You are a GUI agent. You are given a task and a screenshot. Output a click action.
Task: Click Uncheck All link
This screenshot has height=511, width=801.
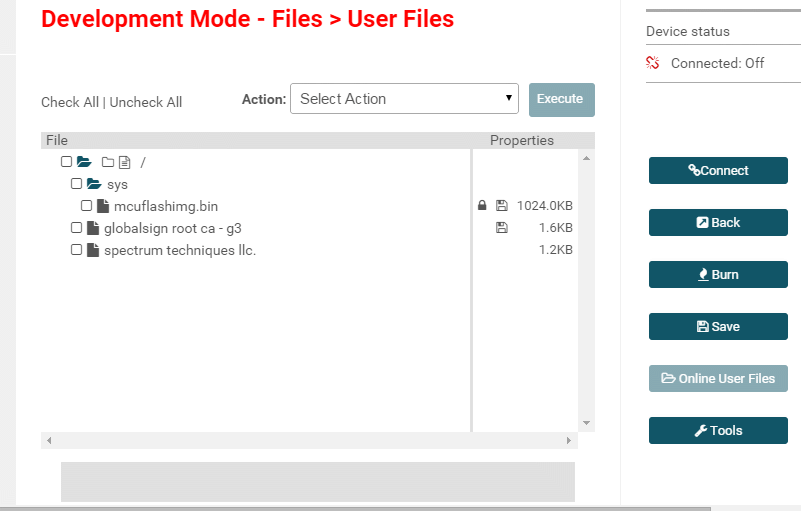tap(146, 102)
